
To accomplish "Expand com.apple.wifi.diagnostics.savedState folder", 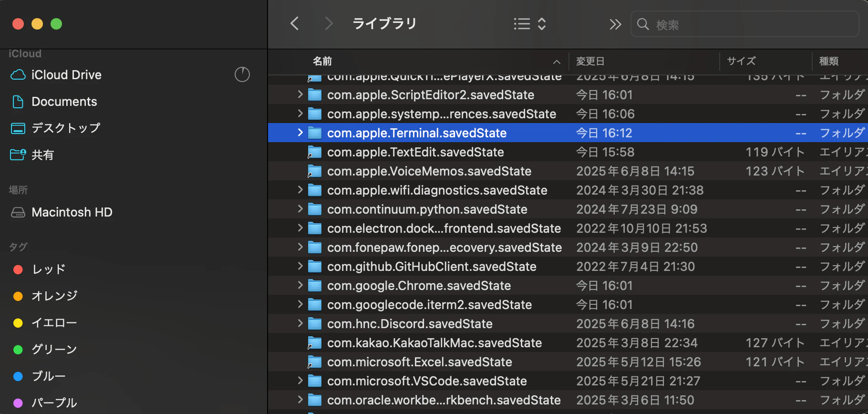I will coord(300,190).
